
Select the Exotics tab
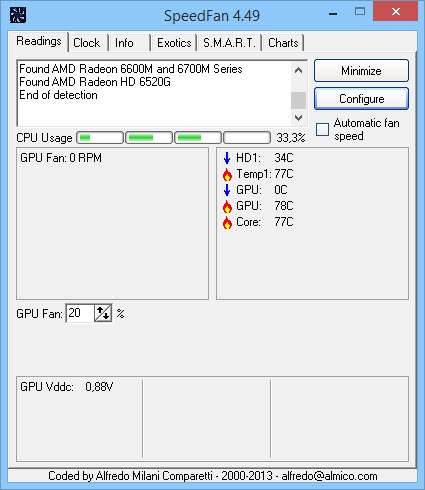[174, 43]
